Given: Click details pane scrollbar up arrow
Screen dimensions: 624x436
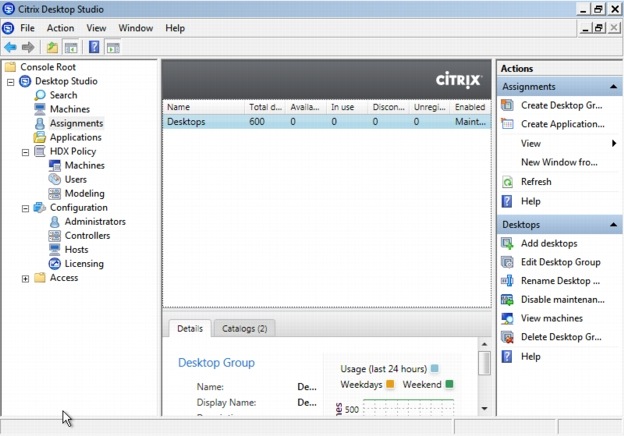Looking at the screenshot, I should click(x=484, y=344).
